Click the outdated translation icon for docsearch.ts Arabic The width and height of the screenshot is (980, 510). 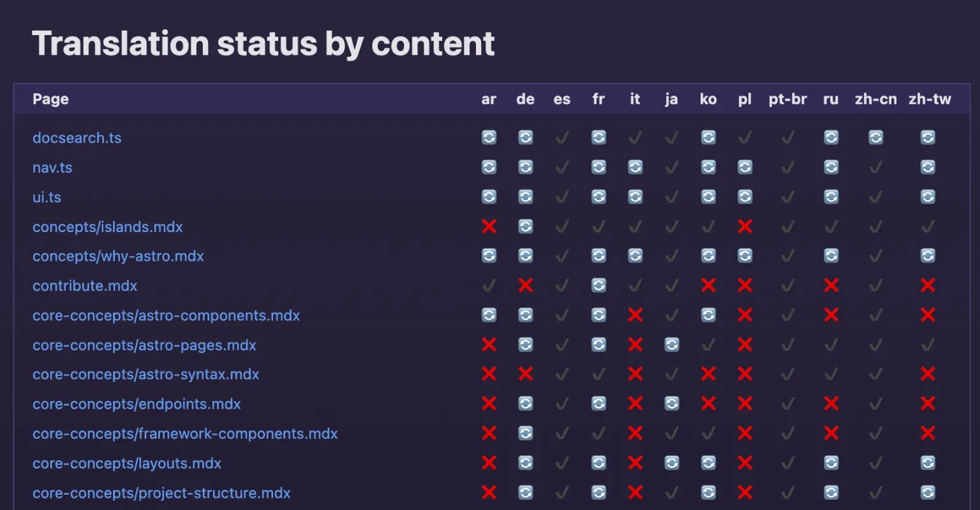tap(489, 138)
